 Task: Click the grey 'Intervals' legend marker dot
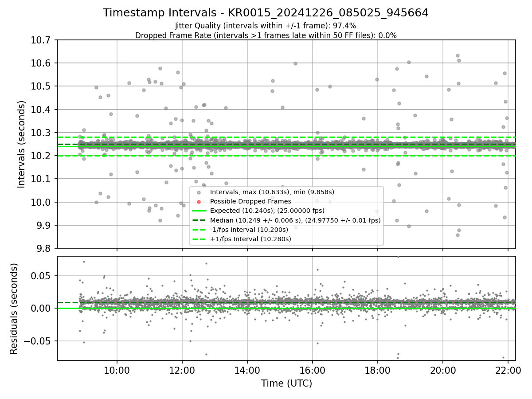coord(199,192)
